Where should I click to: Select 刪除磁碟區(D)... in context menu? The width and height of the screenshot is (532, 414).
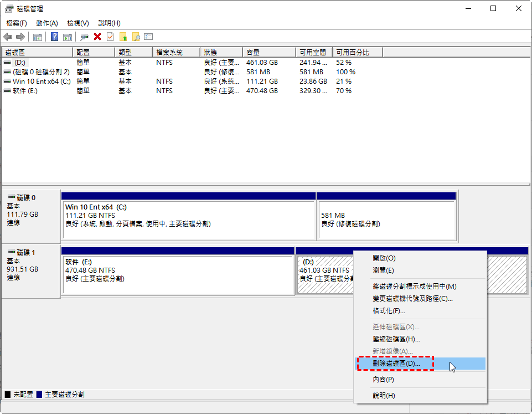click(x=396, y=364)
